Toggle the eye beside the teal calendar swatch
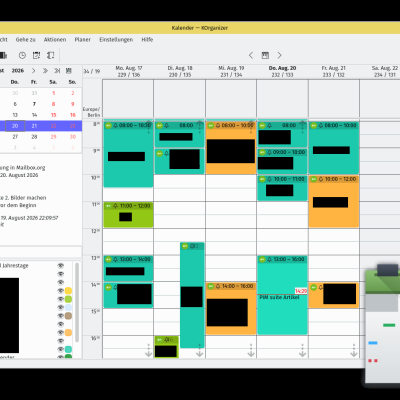The image size is (400, 400). point(60,349)
